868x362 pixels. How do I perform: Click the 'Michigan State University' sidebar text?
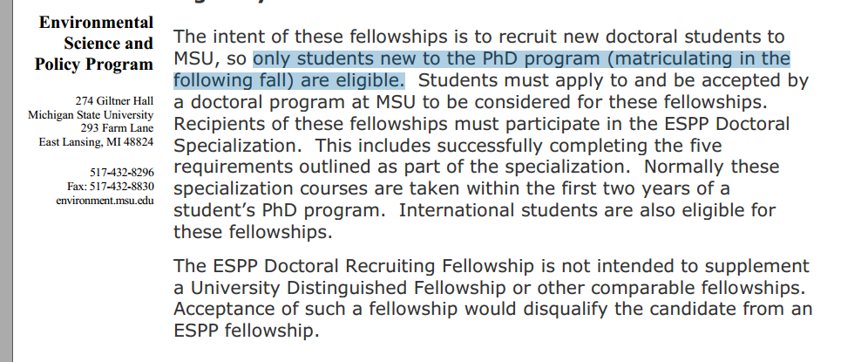point(91,115)
